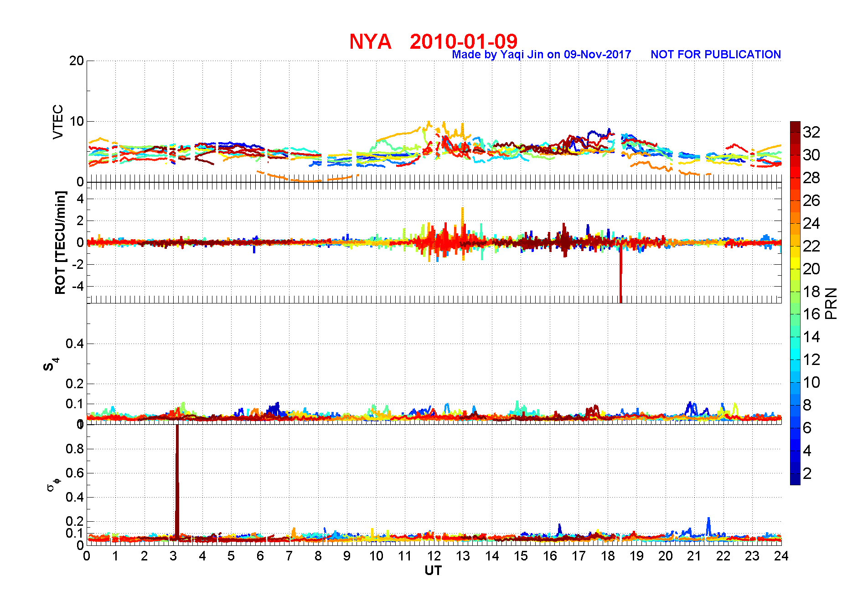Click colorbar tick label '20'
Viewport: 868px width, 606px height.
[811, 269]
